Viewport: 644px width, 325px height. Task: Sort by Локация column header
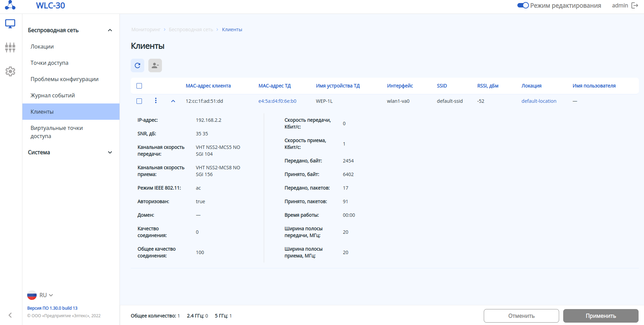coord(532,86)
